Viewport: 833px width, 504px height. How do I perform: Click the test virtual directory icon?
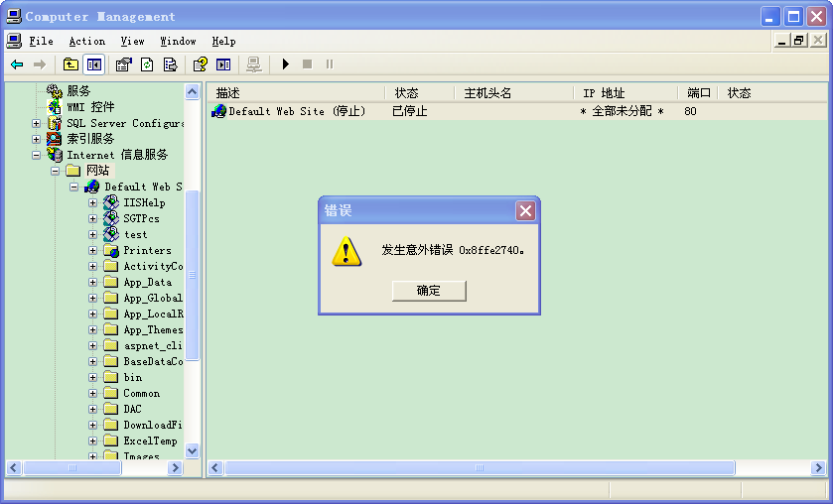click(111, 234)
